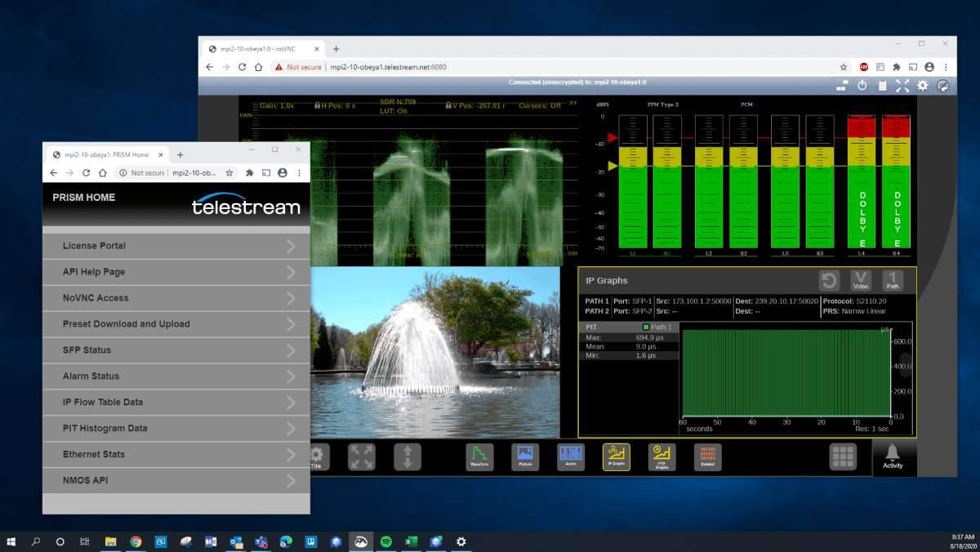Toggle noVNC fullscreen icon in control bar
This screenshot has width=980, height=552.
pos(902,85)
